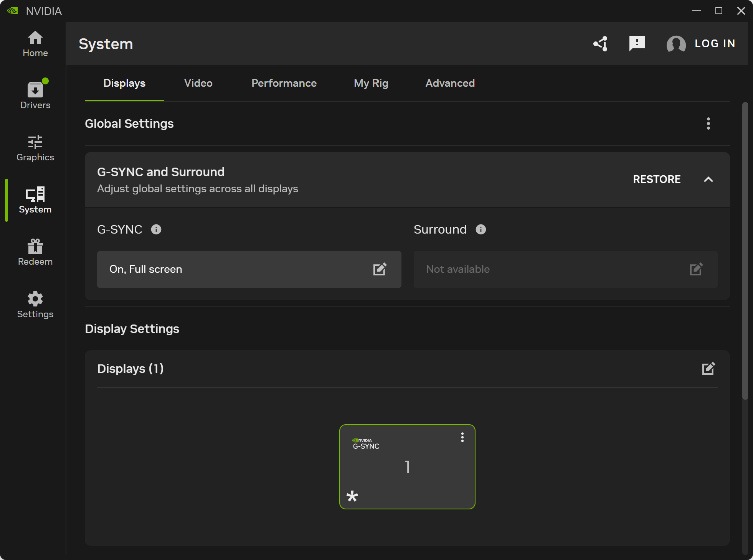Click the Display Settings heading
The width and height of the screenshot is (753, 560).
click(x=132, y=329)
